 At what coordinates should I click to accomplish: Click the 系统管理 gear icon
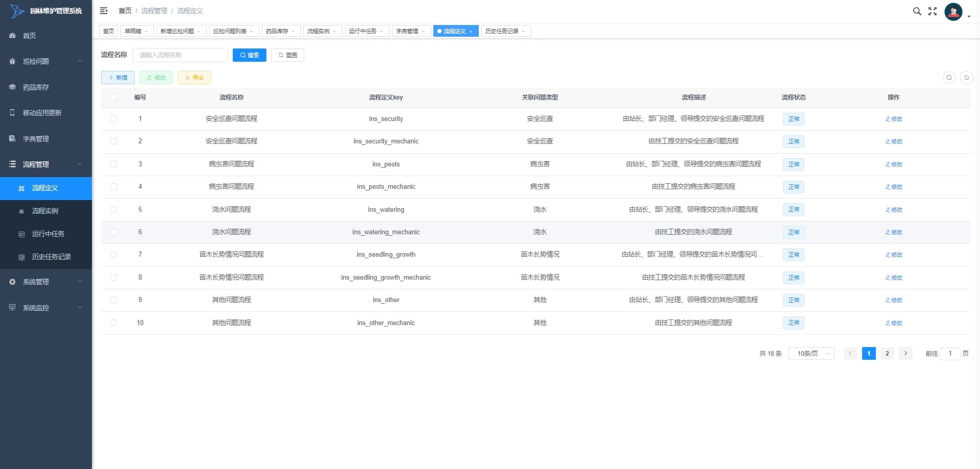[12, 282]
